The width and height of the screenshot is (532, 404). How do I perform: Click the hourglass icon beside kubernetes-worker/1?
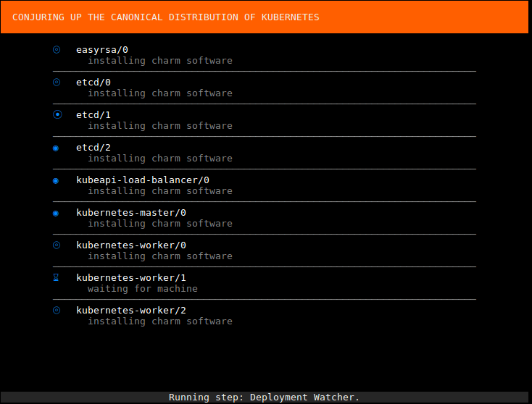56,277
